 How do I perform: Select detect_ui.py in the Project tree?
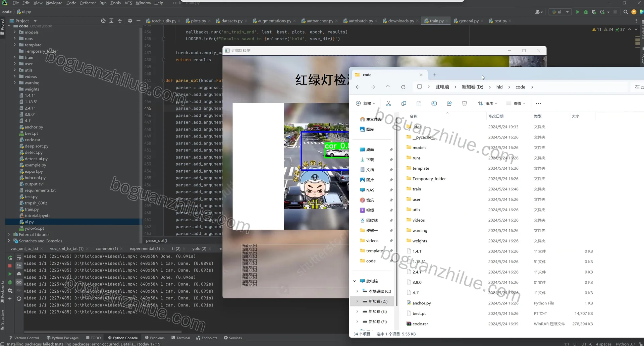coord(36,159)
